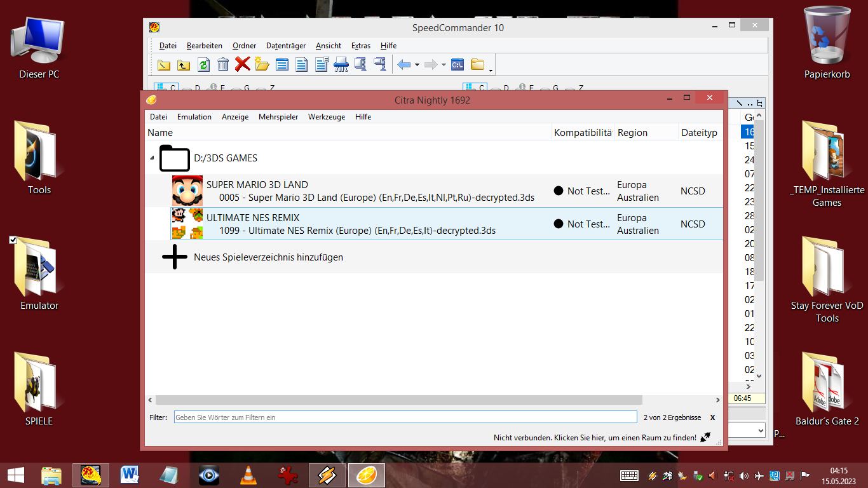Click the recycle bin delete icon in SpeedCommander toolbar
Screen dimensions: 868x488
222,64
